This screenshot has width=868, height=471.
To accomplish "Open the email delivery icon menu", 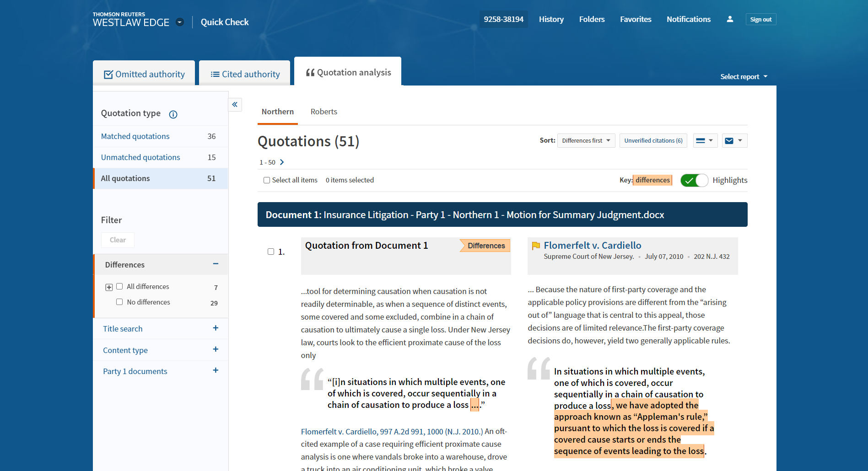I will [734, 141].
